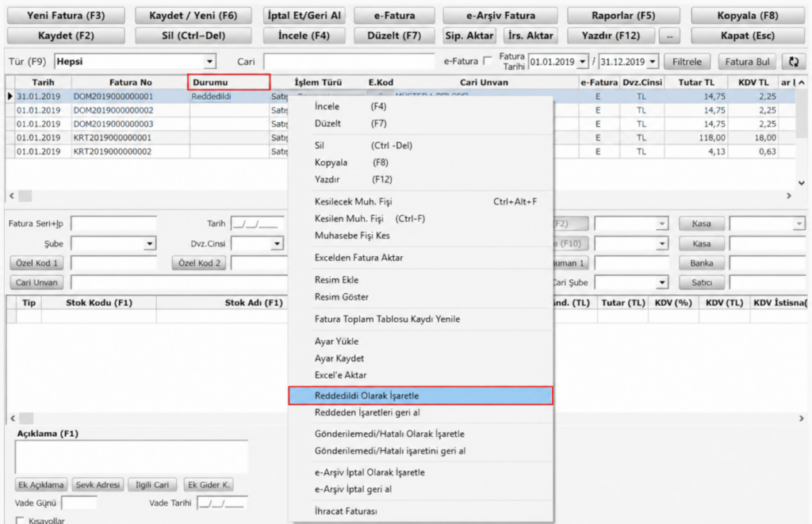Open the start date 01.01.2019 dropdown
This screenshot has width=812, height=524.
[583, 62]
